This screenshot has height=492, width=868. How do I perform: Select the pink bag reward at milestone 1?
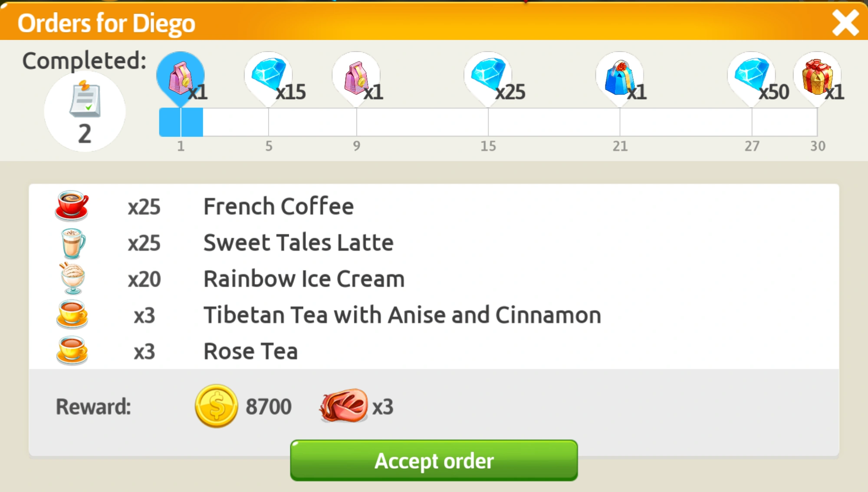click(181, 78)
